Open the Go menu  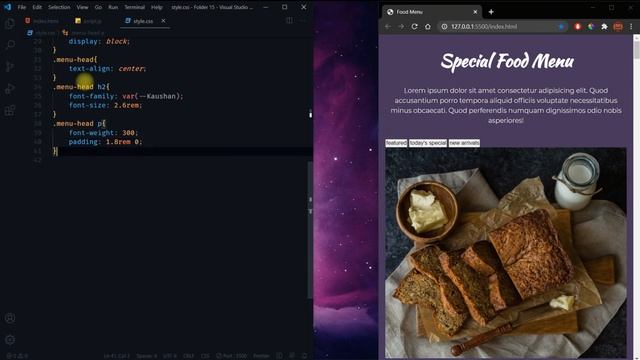pyautogui.click(x=98, y=7)
